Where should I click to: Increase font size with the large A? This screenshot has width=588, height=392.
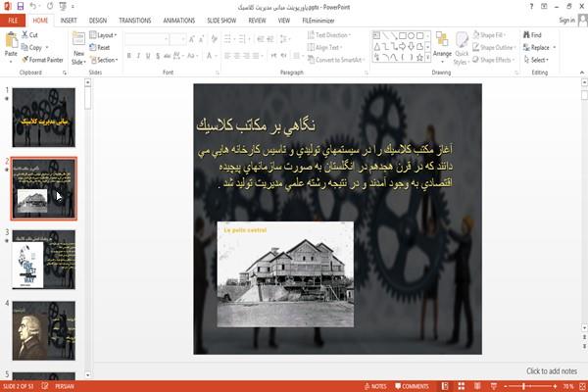point(192,39)
